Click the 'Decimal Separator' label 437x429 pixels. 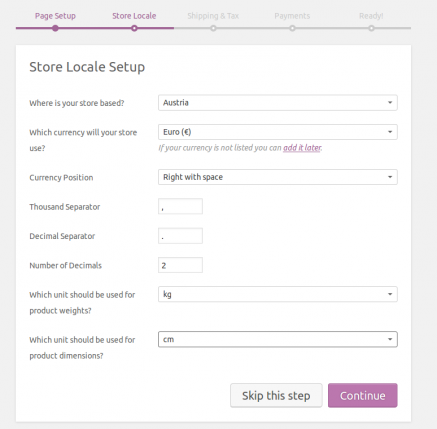62,236
